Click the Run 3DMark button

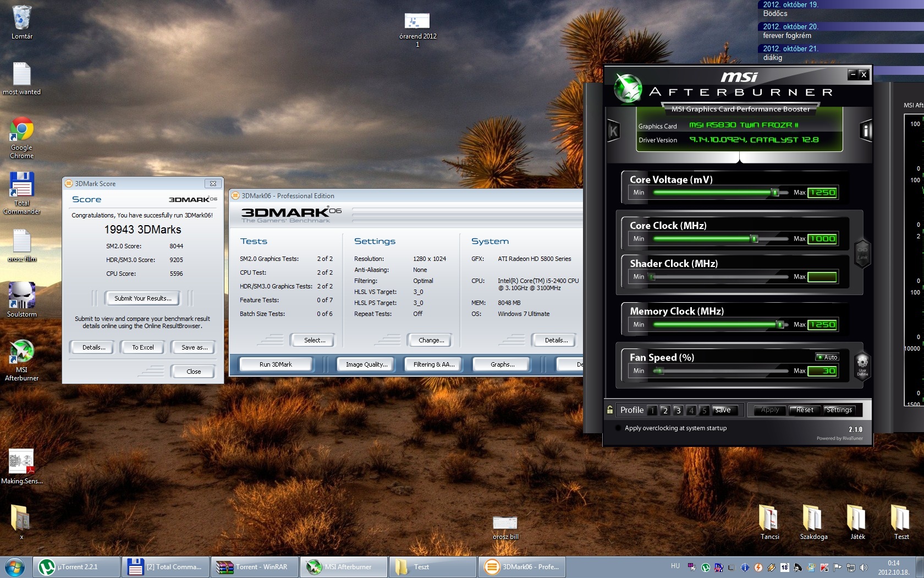[x=276, y=364]
